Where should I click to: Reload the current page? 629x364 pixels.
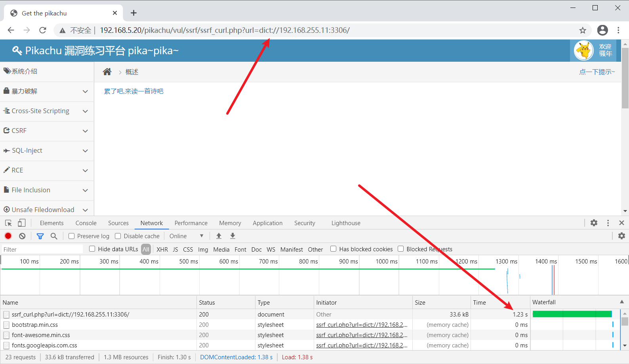(43, 30)
